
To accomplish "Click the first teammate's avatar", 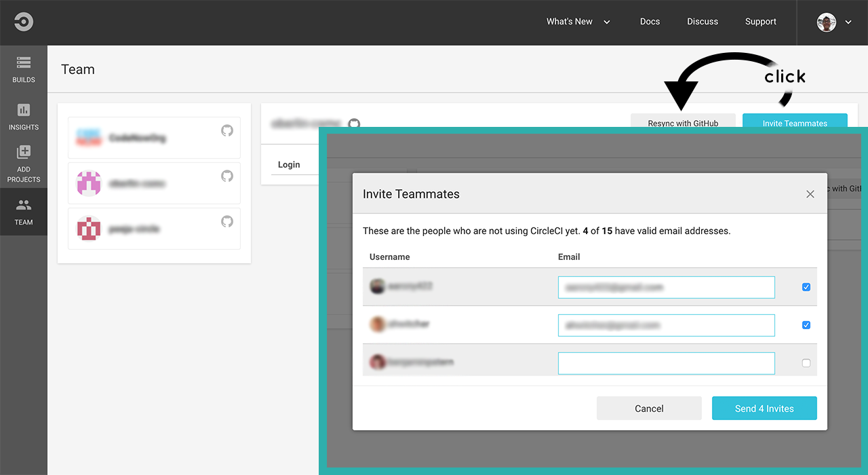I will tap(378, 286).
